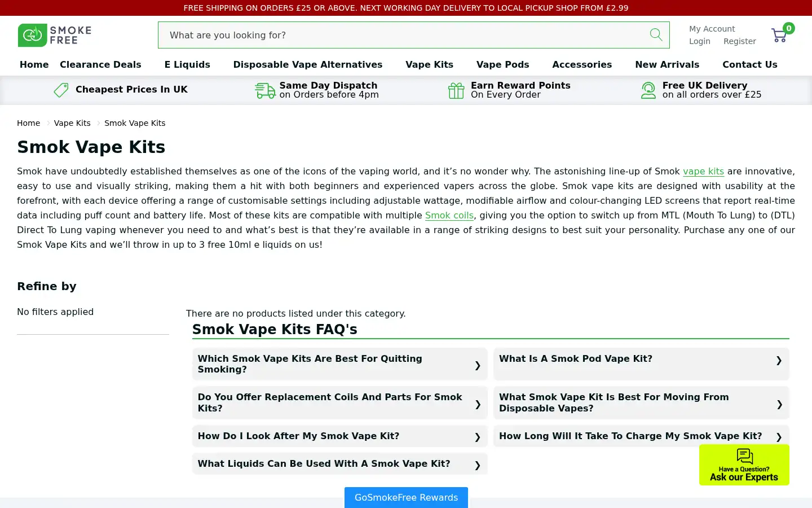
Task: Click Smok Vape Kits breadcrumb item
Action: coord(135,123)
